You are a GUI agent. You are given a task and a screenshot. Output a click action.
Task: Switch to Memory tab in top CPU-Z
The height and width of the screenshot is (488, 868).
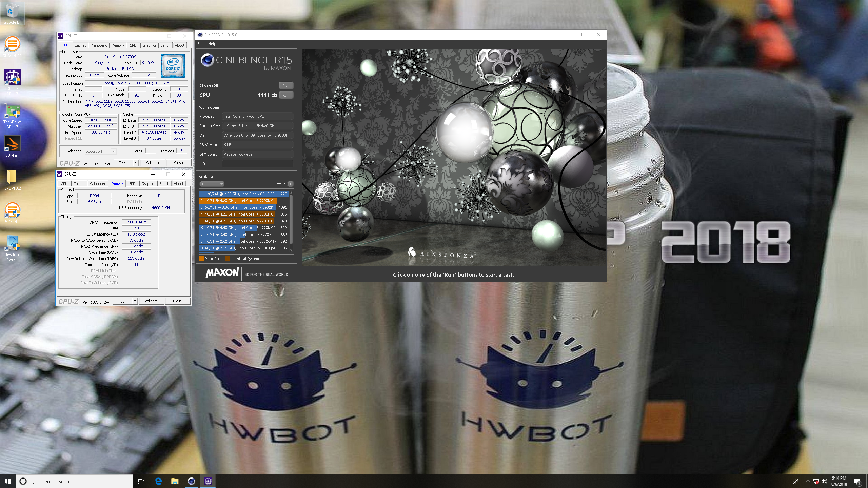tap(118, 45)
